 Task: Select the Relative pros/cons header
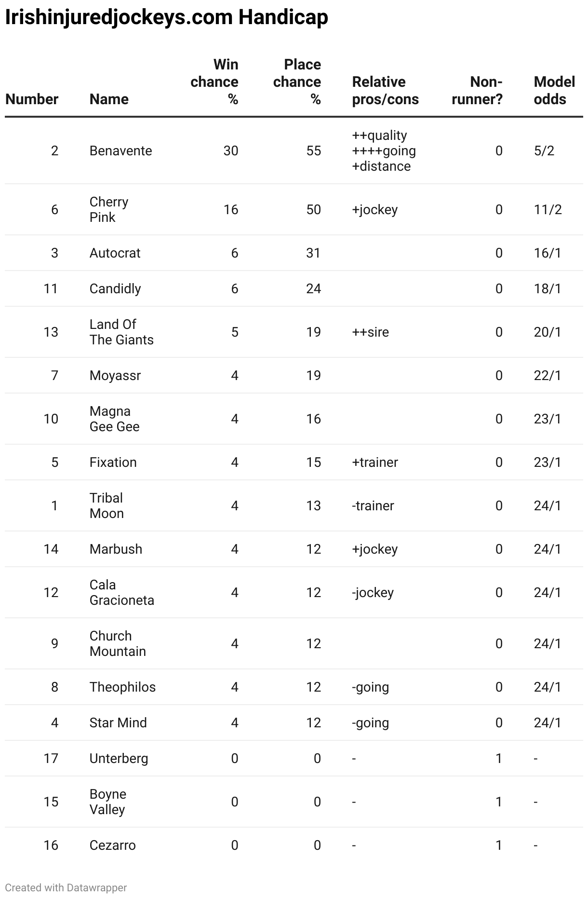click(x=386, y=90)
